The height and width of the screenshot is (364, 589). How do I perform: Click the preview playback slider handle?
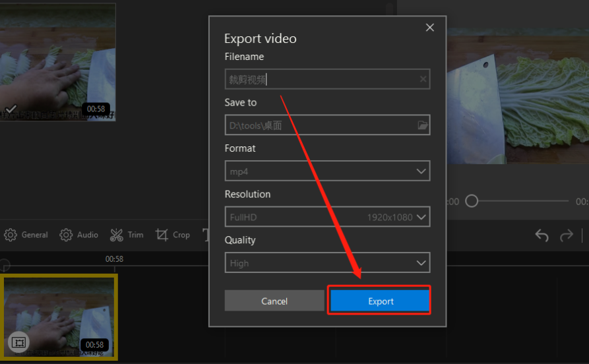click(x=472, y=201)
